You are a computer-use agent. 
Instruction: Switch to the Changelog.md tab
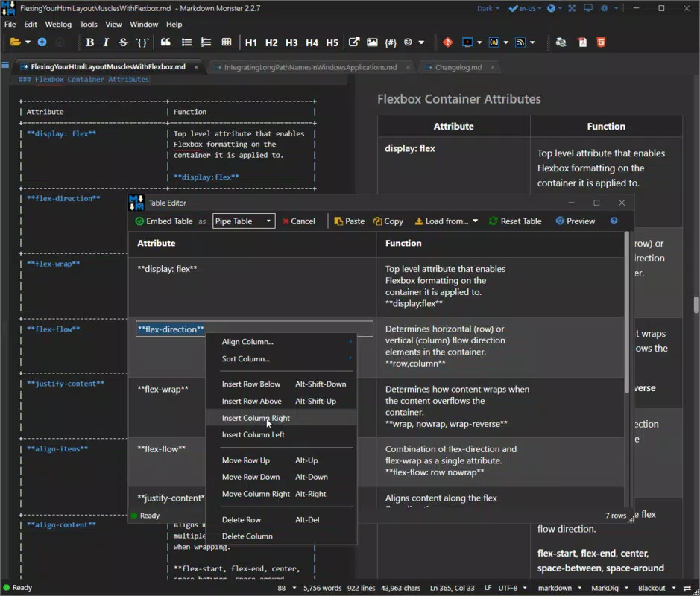coord(458,67)
